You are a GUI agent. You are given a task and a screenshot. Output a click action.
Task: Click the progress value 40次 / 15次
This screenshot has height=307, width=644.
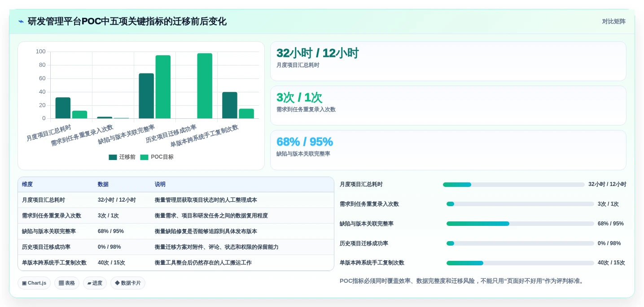[x=611, y=263]
